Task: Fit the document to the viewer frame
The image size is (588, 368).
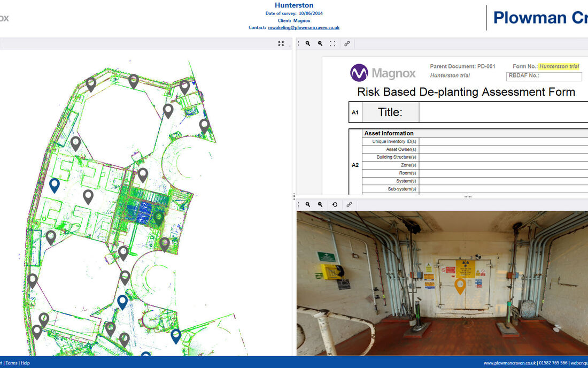Action: pos(332,44)
